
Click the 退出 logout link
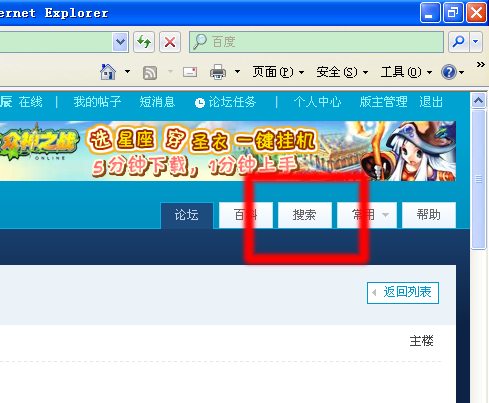[x=431, y=102]
